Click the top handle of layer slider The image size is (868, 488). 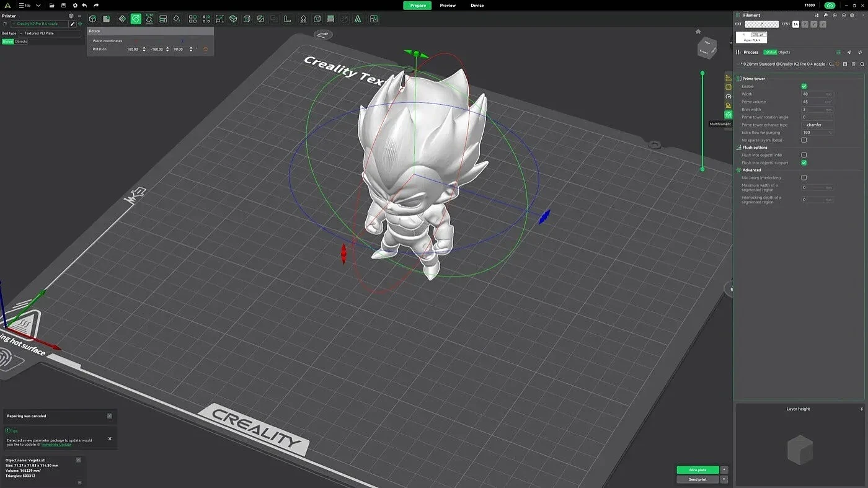pyautogui.click(x=702, y=74)
